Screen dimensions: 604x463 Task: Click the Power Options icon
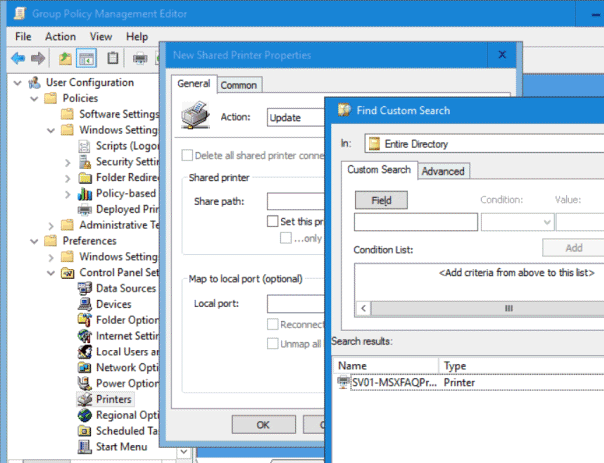point(84,383)
